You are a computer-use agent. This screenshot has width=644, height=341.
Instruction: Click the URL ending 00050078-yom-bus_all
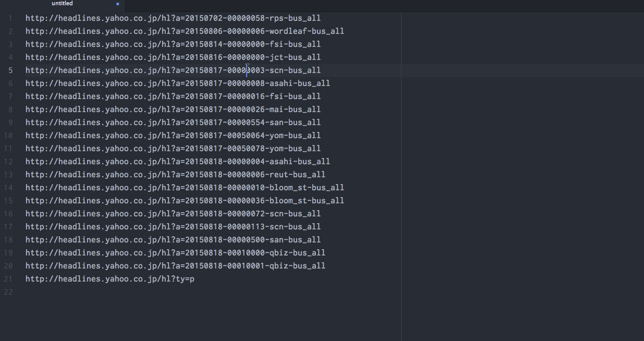(x=173, y=149)
